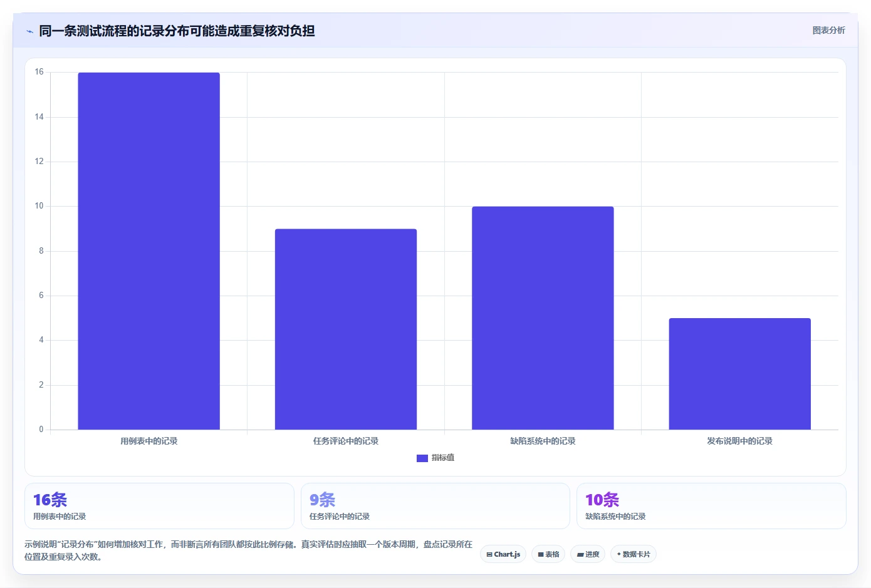Click the 用例表中的记录 bar in the chart
Viewport: 871px width, 588px height.
point(149,251)
